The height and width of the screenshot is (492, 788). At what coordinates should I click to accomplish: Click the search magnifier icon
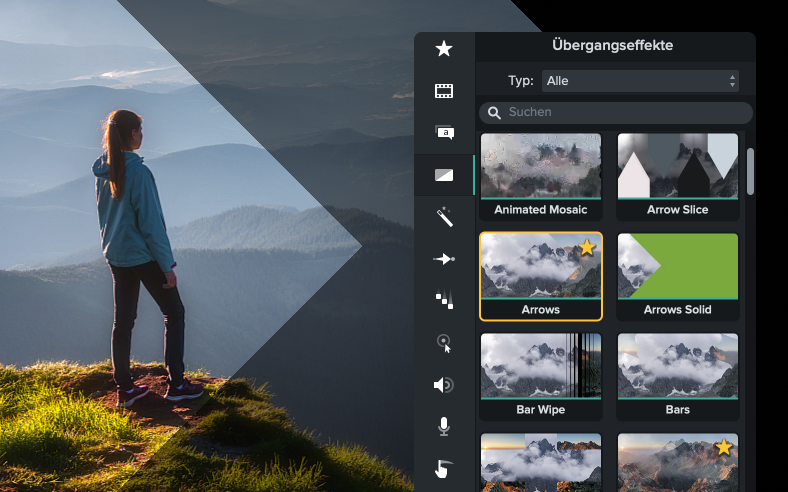494,113
